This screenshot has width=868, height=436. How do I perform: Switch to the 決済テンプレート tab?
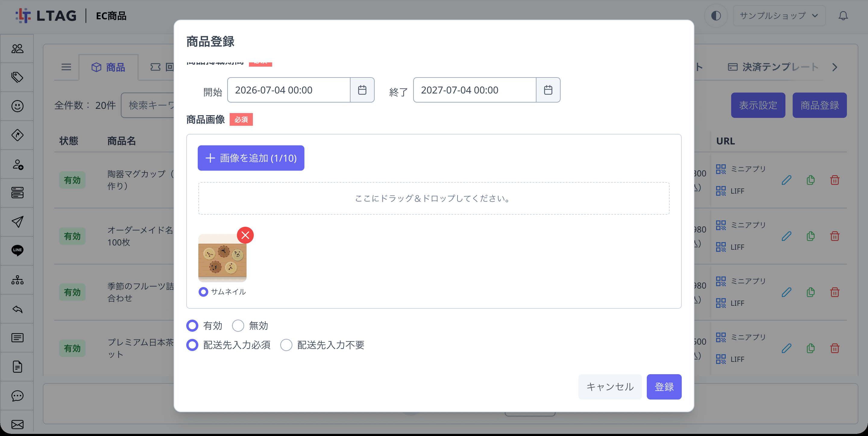[x=773, y=67]
